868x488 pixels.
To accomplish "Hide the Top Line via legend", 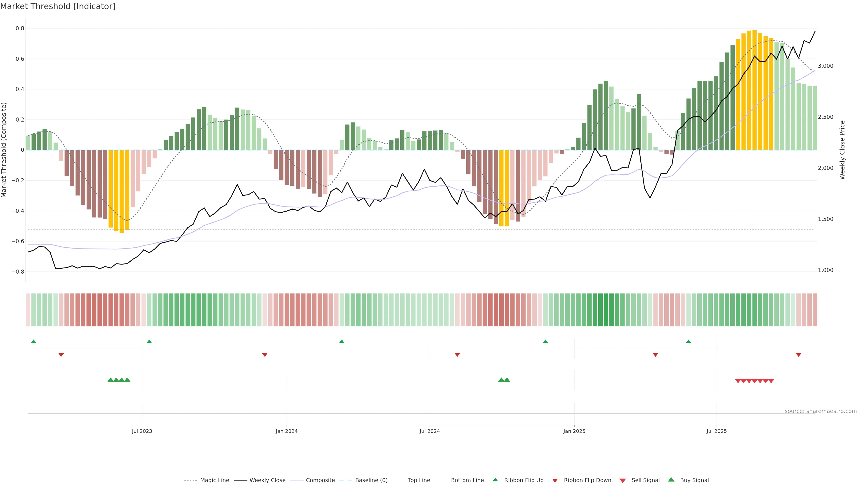I will (419, 480).
